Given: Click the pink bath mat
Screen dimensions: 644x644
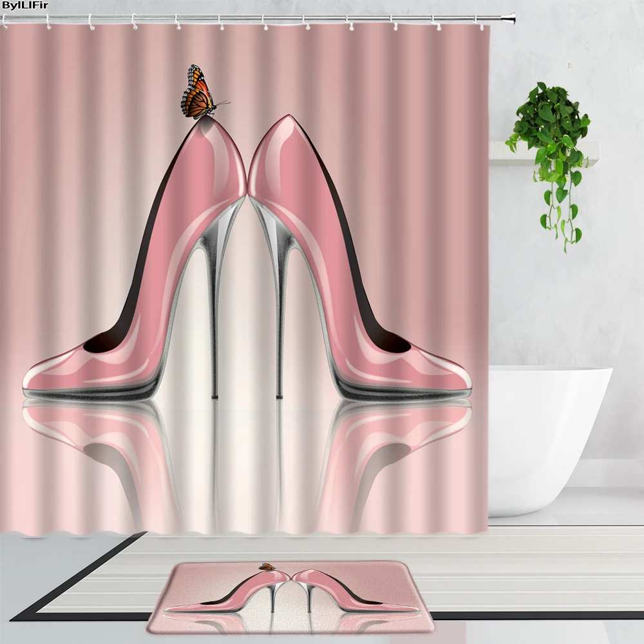Looking at the screenshot, I should [290, 597].
